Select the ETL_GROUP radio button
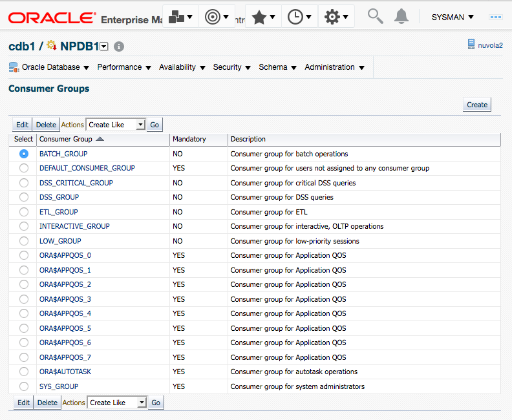The height and width of the screenshot is (420, 512). (24, 212)
